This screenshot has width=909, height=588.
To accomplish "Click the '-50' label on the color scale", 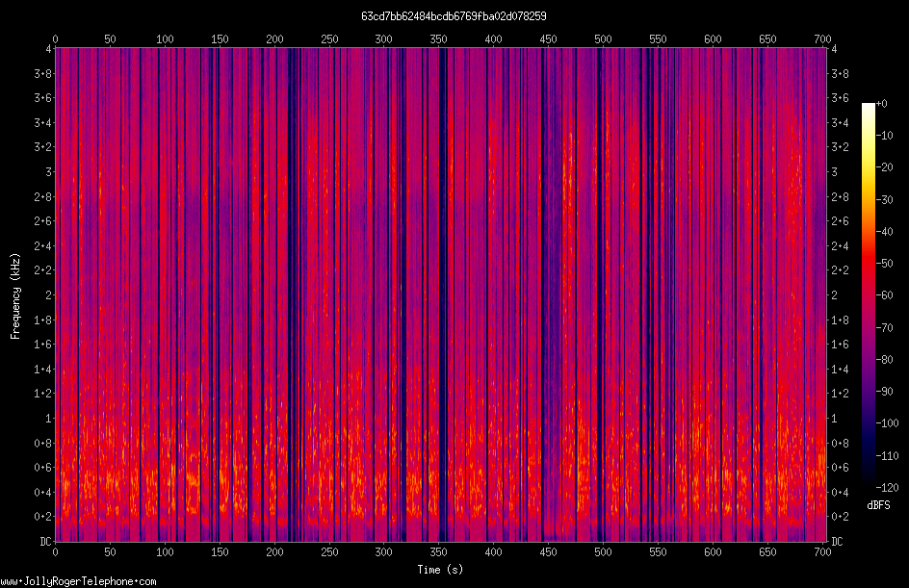I will coord(885,264).
